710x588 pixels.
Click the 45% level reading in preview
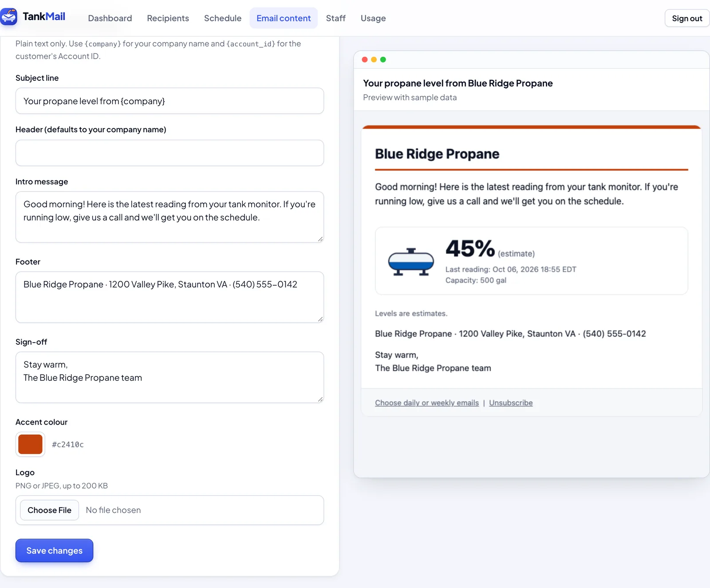pyautogui.click(x=470, y=249)
